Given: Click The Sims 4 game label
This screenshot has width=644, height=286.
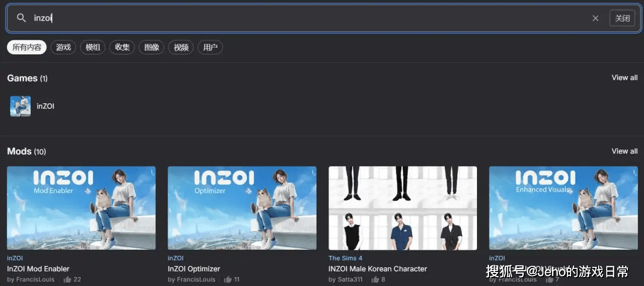Looking at the screenshot, I should pos(346,258).
